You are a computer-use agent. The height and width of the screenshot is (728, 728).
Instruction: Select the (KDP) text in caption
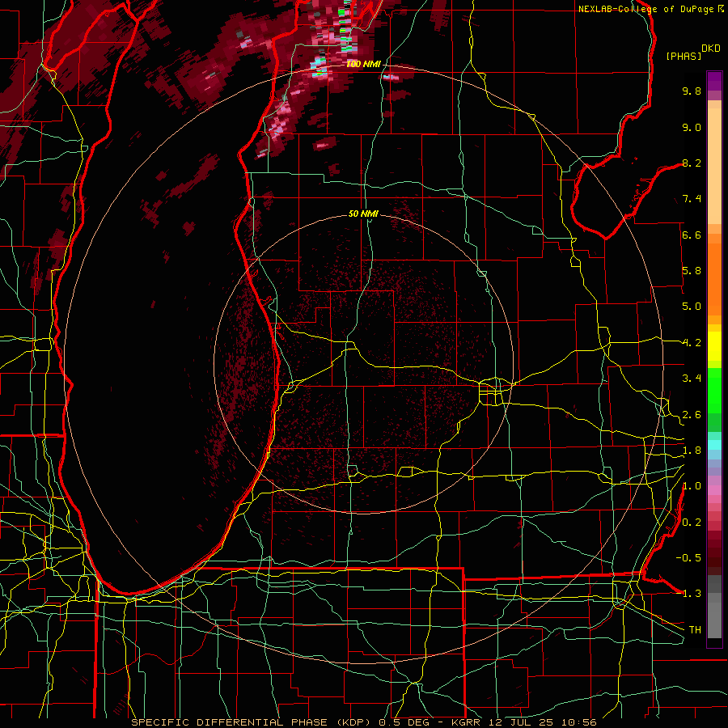(353, 722)
